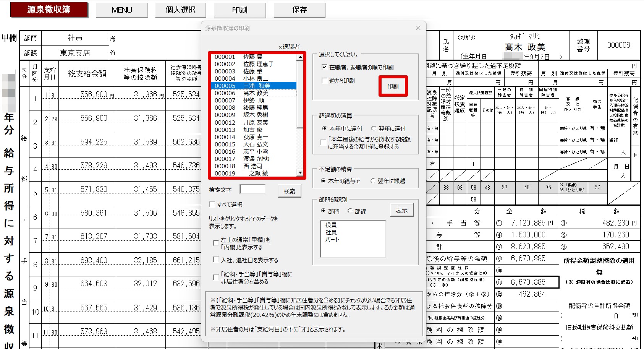Image resolution: width=644 pixels, height=349 pixels.
Task: Select employee 000012 井原 友美
Action: (x=254, y=122)
